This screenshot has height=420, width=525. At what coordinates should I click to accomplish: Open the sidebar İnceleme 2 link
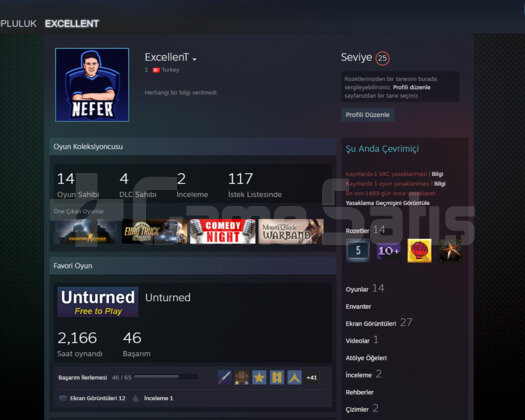click(363, 374)
